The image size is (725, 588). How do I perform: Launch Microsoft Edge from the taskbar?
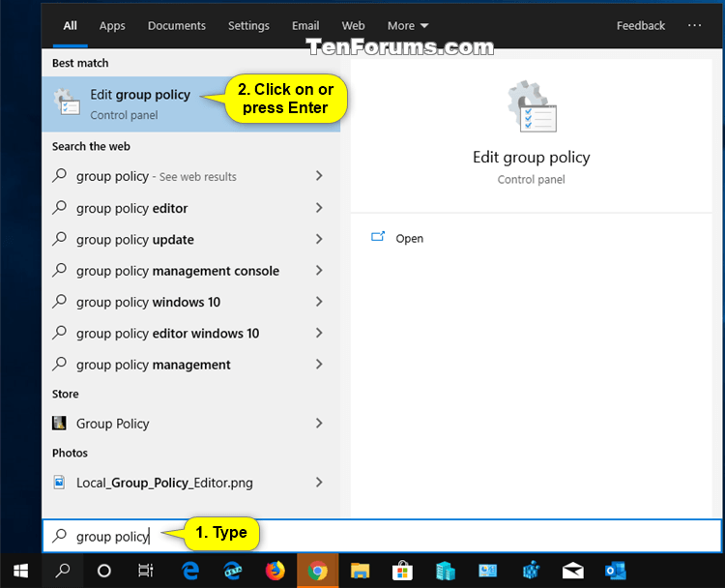pos(190,571)
